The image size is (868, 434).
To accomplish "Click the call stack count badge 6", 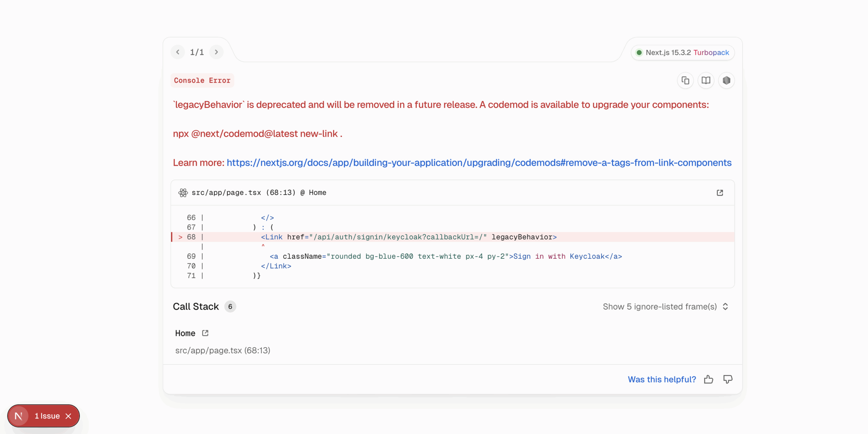I will coord(230,307).
